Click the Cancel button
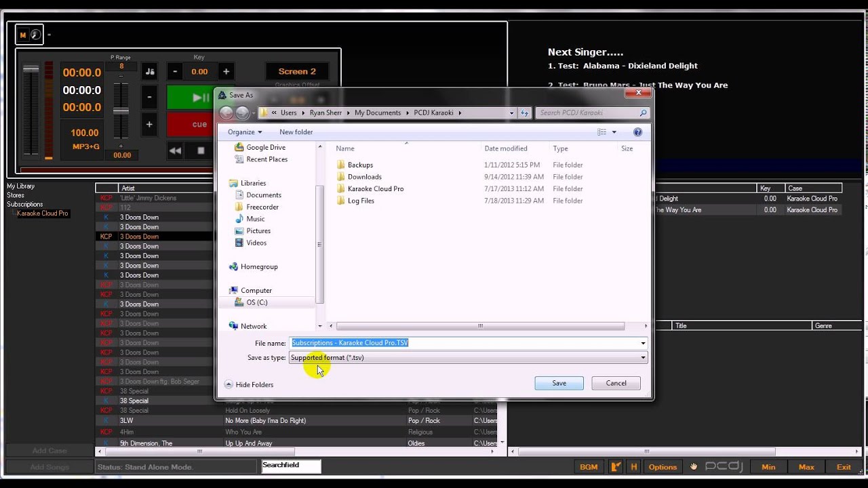The width and height of the screenshot is (868, 488). [x=616, y=383]
